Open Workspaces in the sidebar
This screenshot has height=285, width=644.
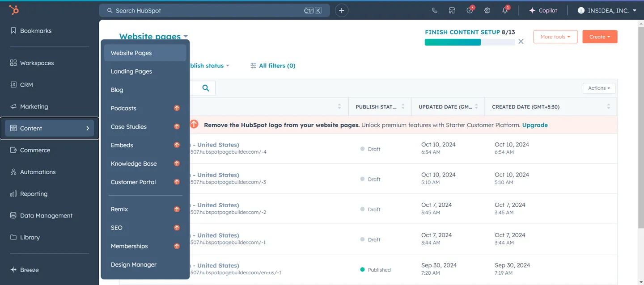32,63
